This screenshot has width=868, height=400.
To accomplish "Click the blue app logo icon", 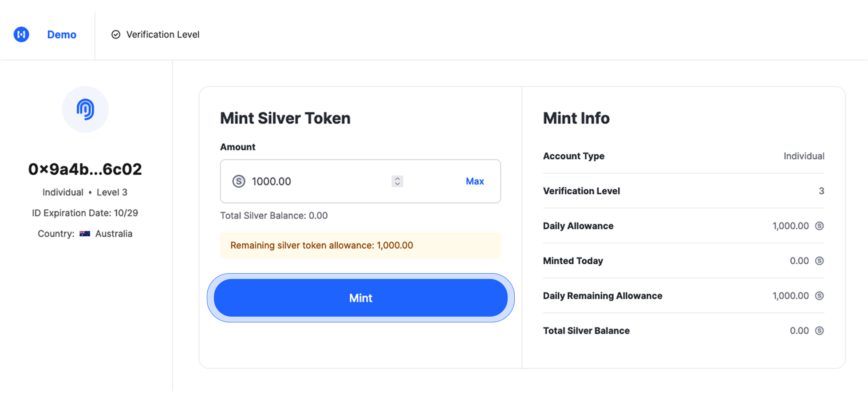I will [21, 35].
